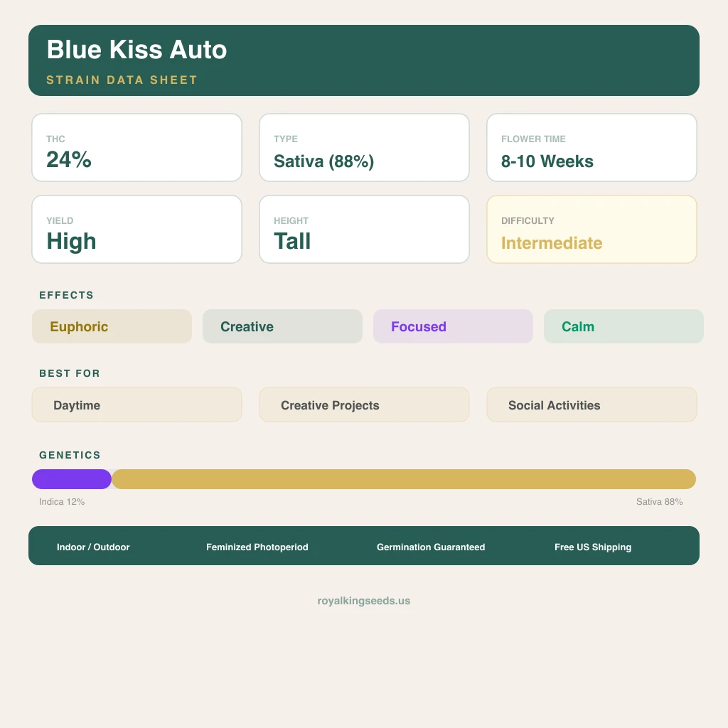Click Free US Shipping footer item

[593, 547]
